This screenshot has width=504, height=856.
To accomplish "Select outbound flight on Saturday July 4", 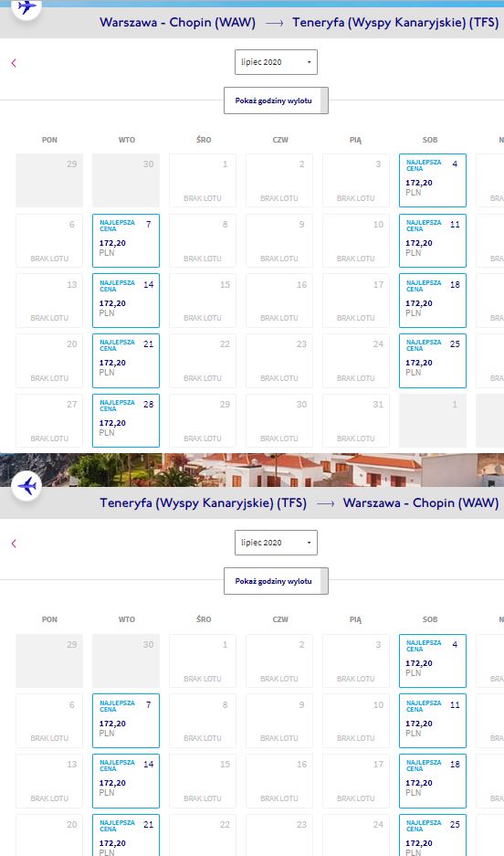I will 433,181.
